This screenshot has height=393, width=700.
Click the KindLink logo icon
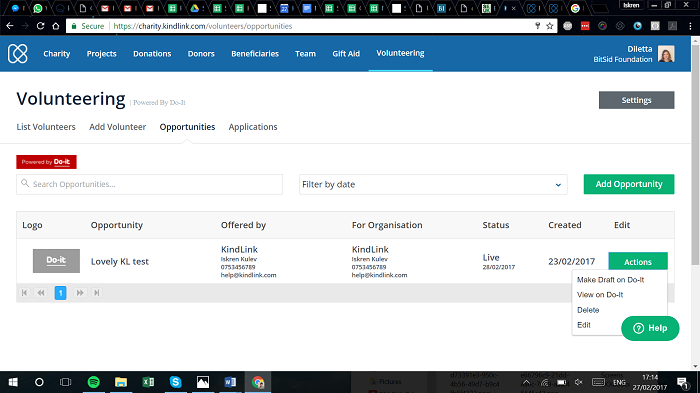tap(18, 54)
